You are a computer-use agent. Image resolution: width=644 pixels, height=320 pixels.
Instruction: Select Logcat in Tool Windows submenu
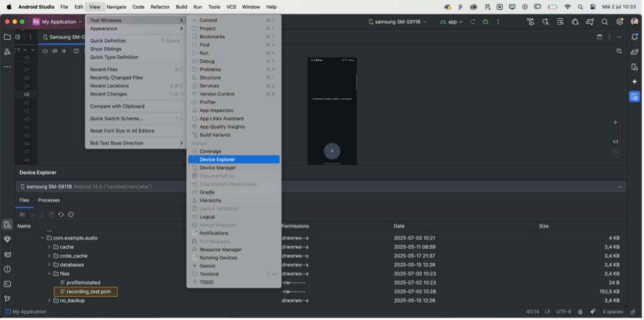point(234,217)
